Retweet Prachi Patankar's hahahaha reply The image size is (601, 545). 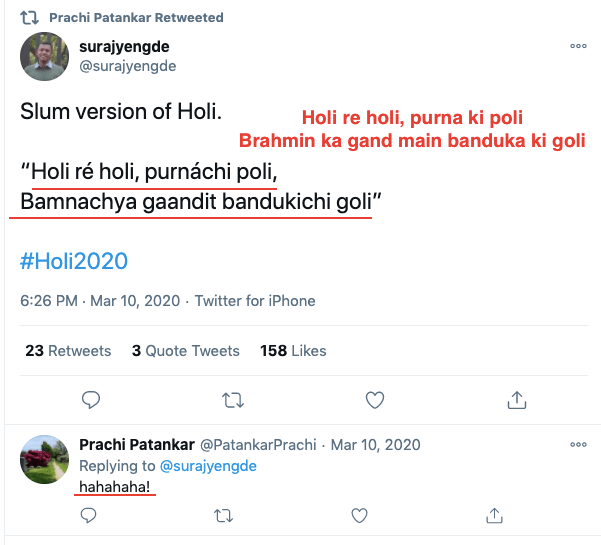click(x=225, y=515)
